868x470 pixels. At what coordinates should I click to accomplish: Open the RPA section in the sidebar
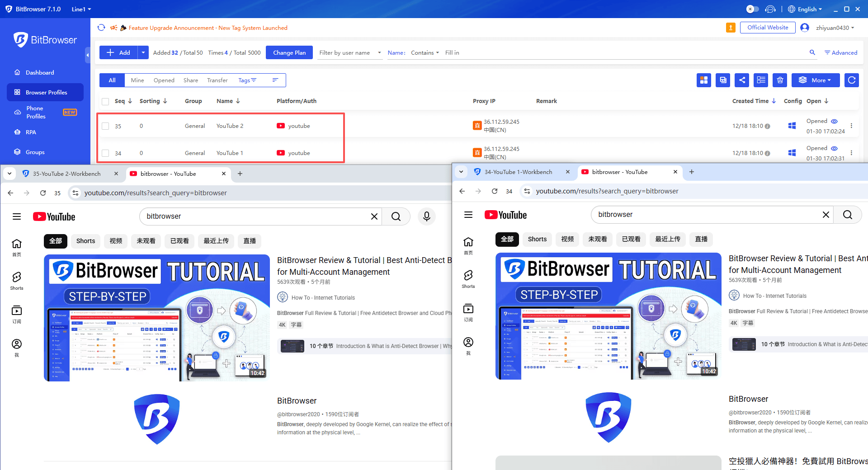31,132
